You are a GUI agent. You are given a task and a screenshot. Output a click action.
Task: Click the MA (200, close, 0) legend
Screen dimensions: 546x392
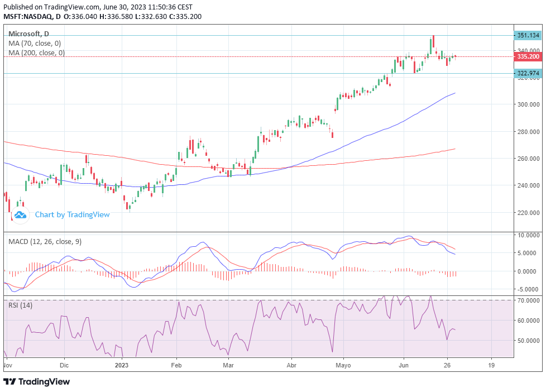pos(36,52)
